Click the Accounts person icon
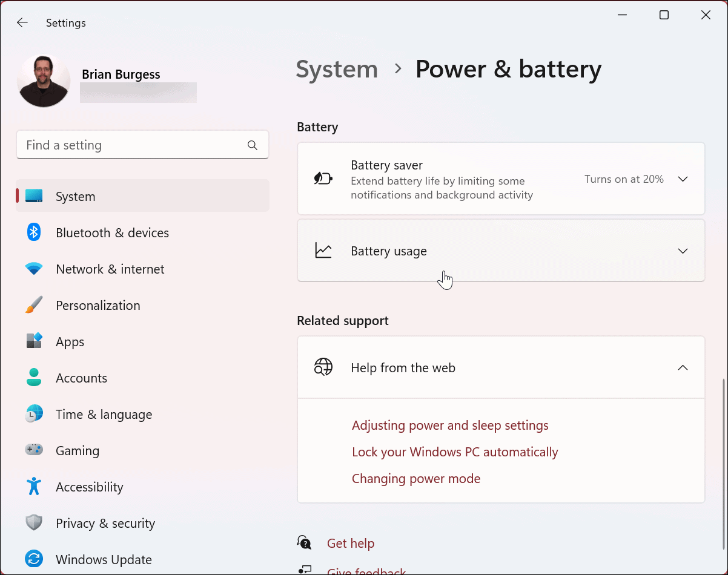The height and width of the screenshot is (575, 728). 34,378
